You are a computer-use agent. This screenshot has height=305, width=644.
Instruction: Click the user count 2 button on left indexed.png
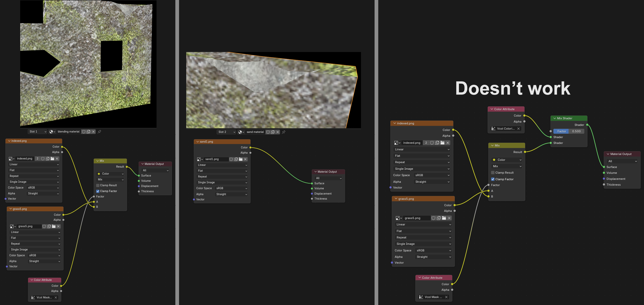pyautogui.click(x=37, y=159)
